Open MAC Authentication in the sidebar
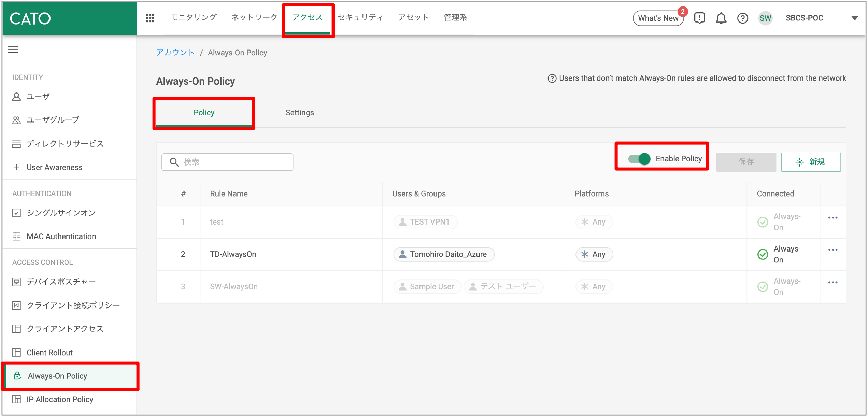The height and width of the screenshot is (416, 868). point(70,236)
